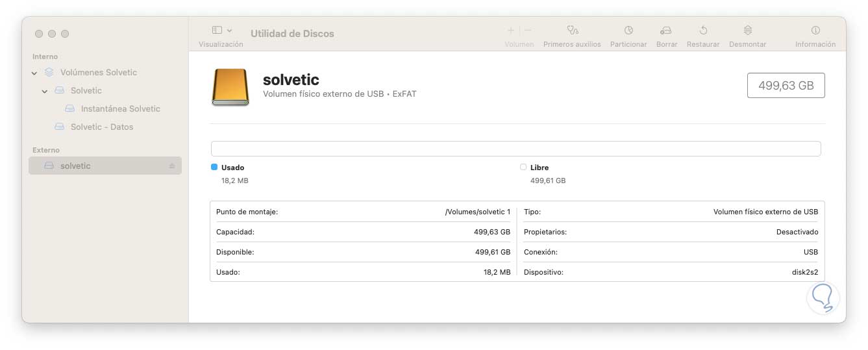This screenshot has height=350, width=868.
Task: Select the Solvetic - Datos volume
Action: click(x=102, y=127)
